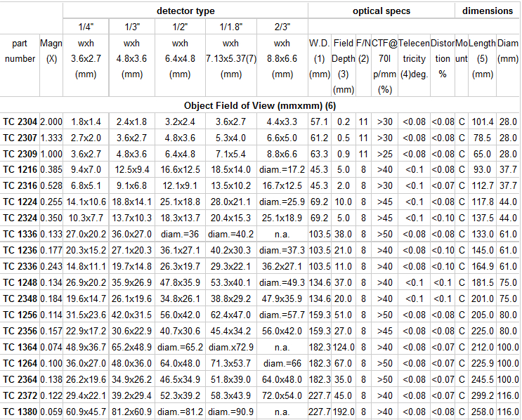Viewport: 522px width, 420px height.
Task: Click part number TC 1380
Action: click(x=20, y=412)
